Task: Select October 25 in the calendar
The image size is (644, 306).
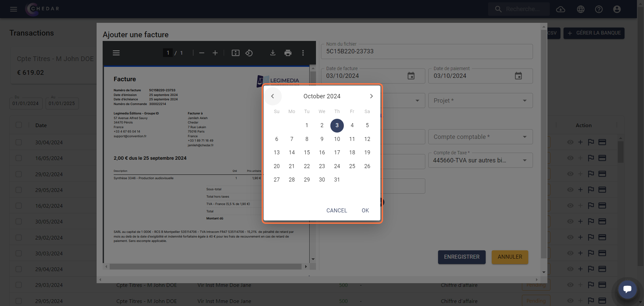Action: [x=352, y=166]
